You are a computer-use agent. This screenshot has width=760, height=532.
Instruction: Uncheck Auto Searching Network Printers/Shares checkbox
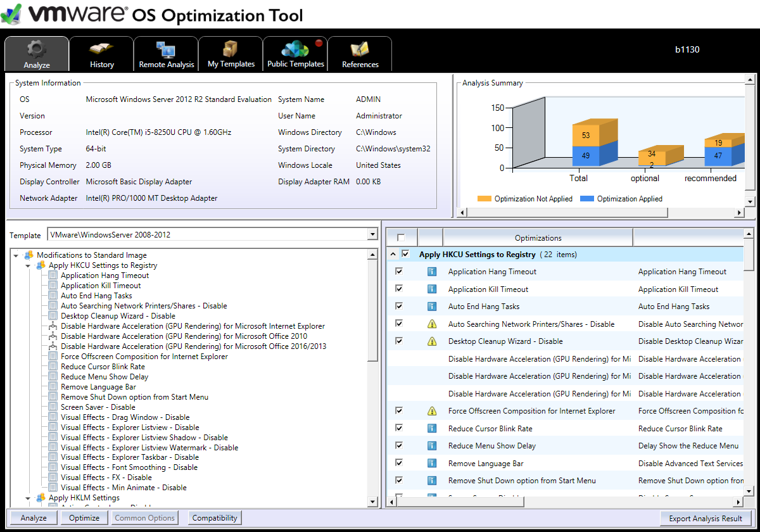pos(399,324)
